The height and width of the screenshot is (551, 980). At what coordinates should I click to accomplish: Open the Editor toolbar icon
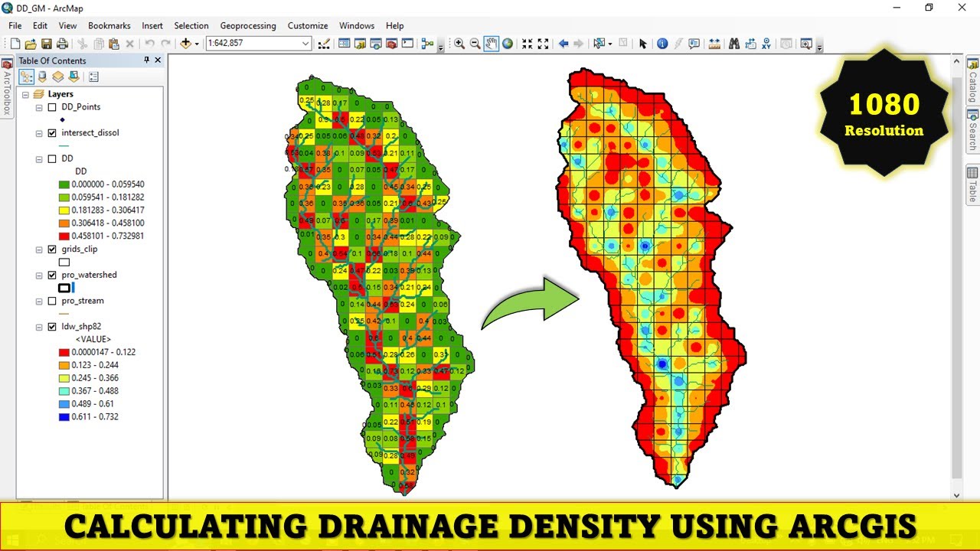[x=324, y=44]
